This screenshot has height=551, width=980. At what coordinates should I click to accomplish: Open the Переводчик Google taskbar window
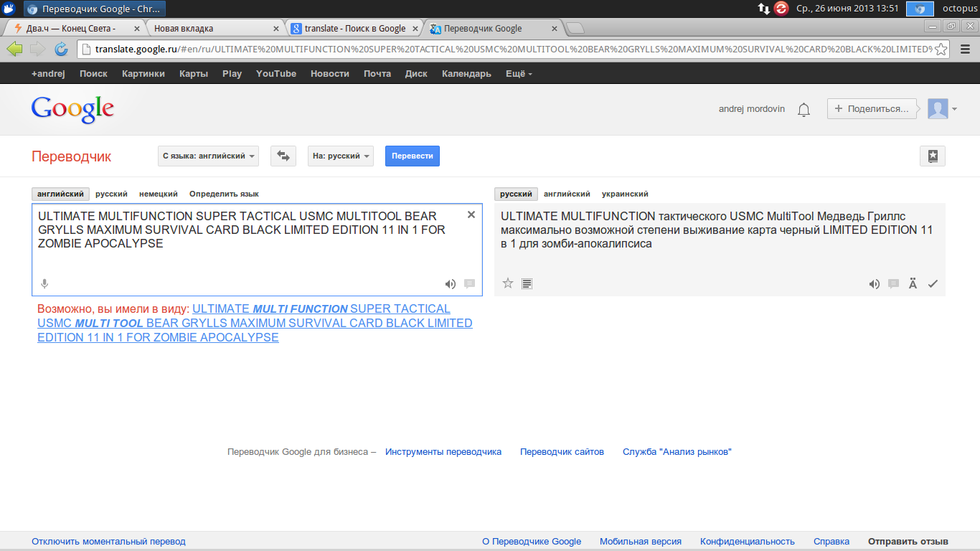pyautogui.click(x=94, y=9)
